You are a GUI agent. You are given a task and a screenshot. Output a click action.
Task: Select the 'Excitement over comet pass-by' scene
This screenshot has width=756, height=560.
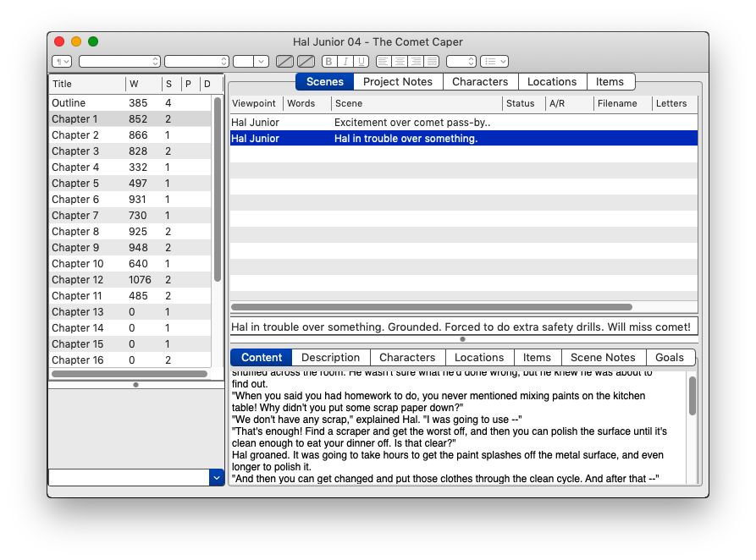tap(412, 123)
